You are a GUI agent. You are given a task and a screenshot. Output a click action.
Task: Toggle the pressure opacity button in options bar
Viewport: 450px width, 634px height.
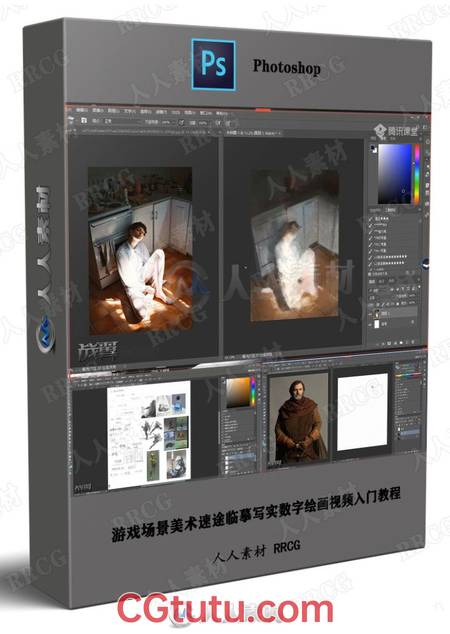182,122
